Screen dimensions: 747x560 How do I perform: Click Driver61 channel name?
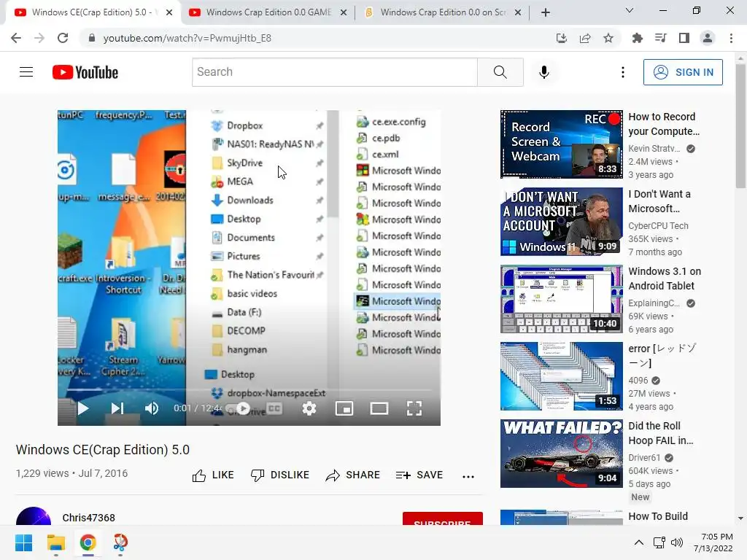tap(644, 458)
